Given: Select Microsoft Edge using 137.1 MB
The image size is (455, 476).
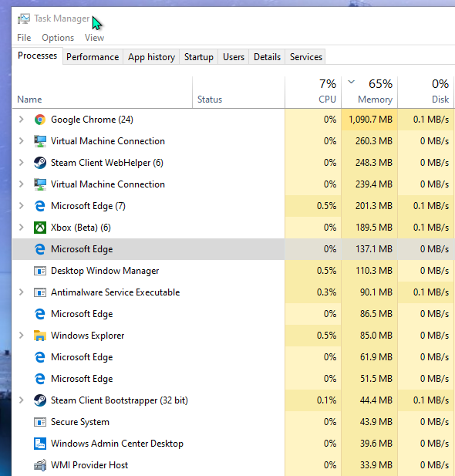Looking at the screenshot, I should [x=234, y=249].
